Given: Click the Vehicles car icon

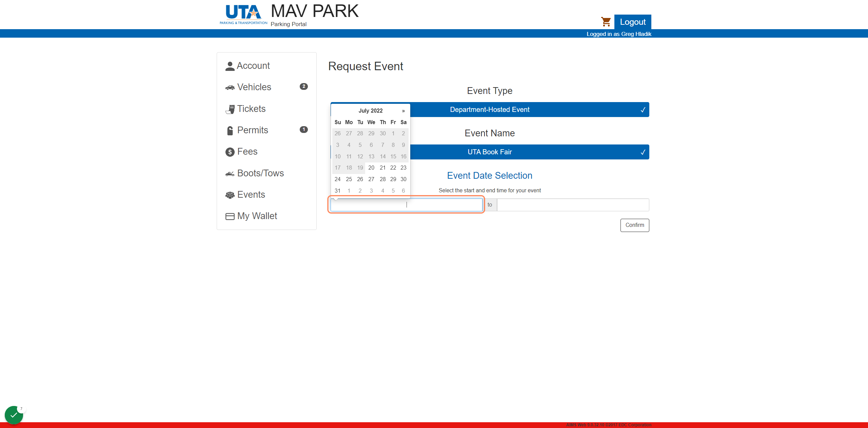Looking at the screenshot, I should (230, 88).
